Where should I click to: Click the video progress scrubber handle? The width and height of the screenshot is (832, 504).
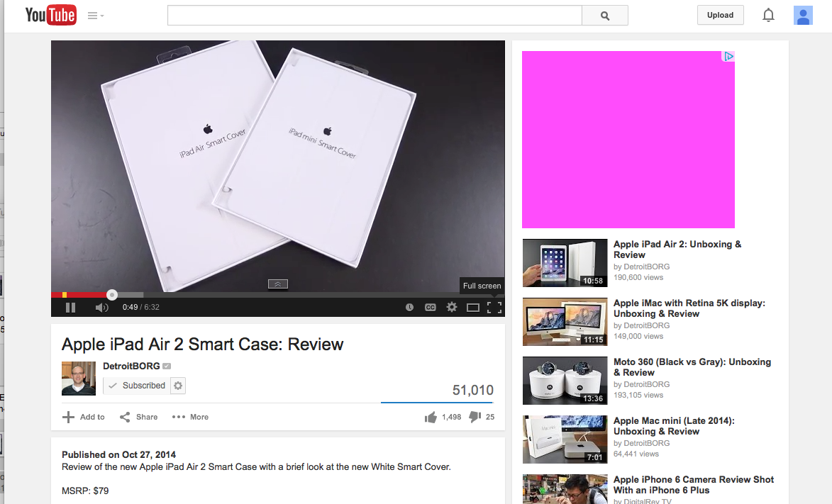tap(111, 294)
